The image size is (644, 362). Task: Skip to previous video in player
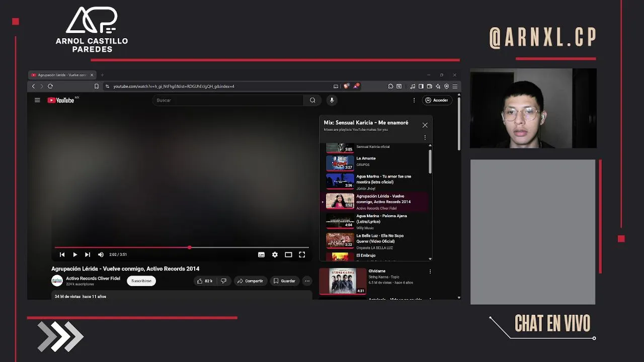pos(62,255)
